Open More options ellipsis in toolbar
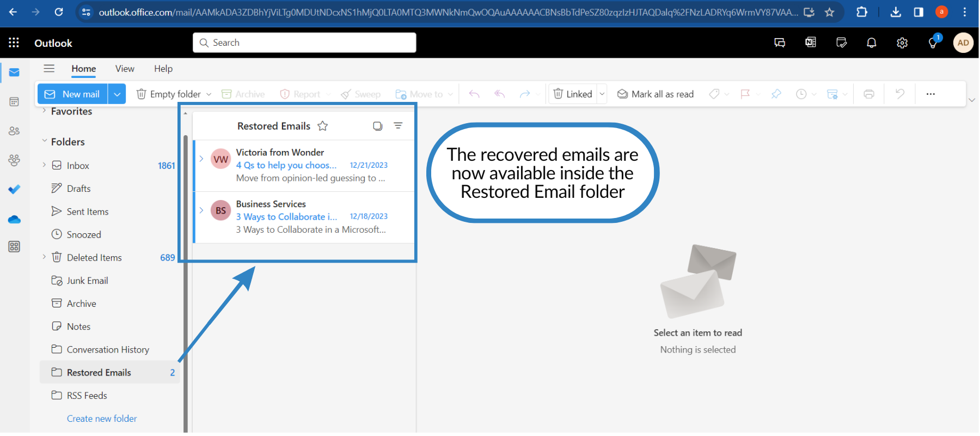 [930, 94]
